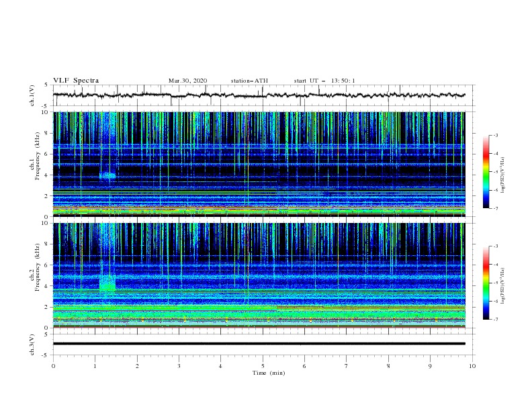Click the "5" tick of ch.1(V) axis
The width and height of the screenshot is (532, 411).
(47, 85)
